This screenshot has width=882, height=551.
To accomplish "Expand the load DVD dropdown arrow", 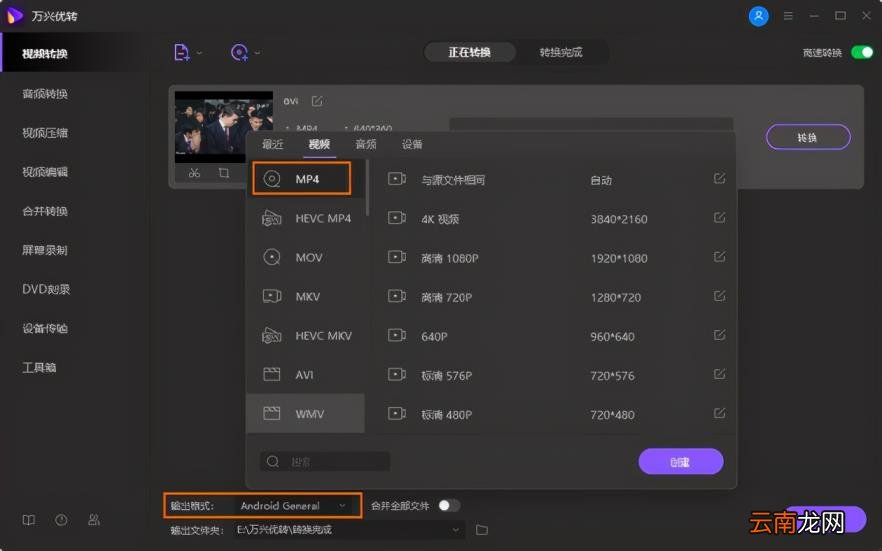I will pos(257,53).
